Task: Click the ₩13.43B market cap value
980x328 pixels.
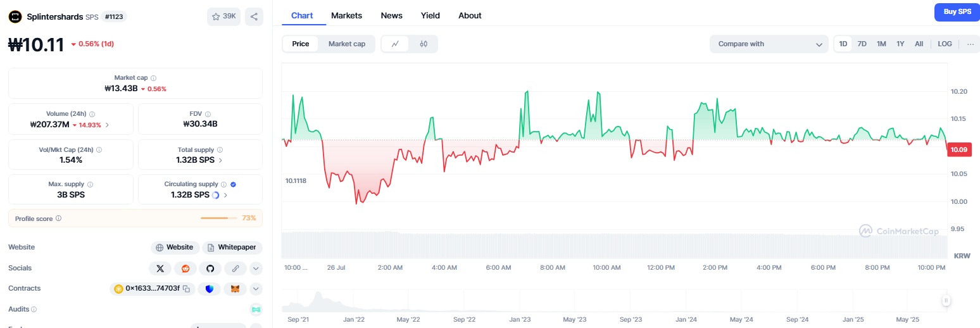Action: point(121,89)
